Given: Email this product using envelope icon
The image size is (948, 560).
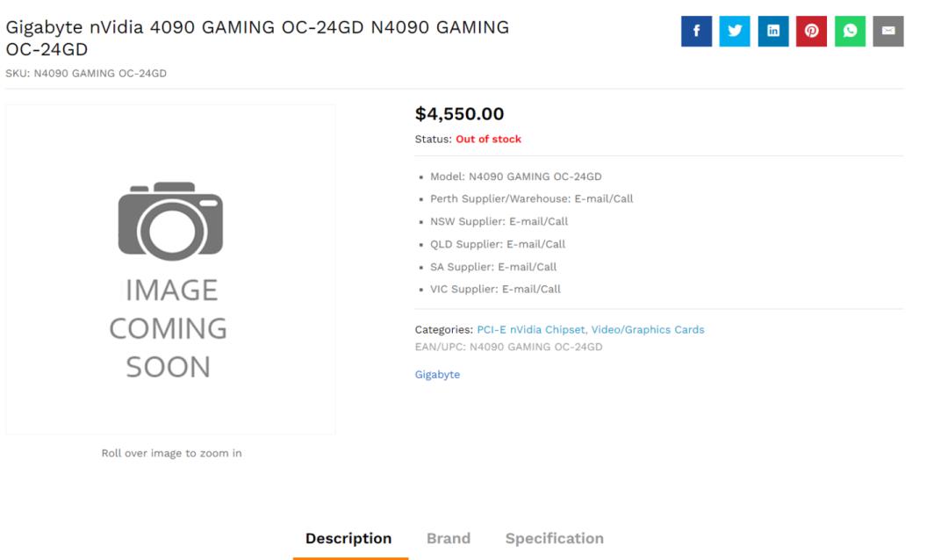Looking at the screenshot, I should [887, 32].
